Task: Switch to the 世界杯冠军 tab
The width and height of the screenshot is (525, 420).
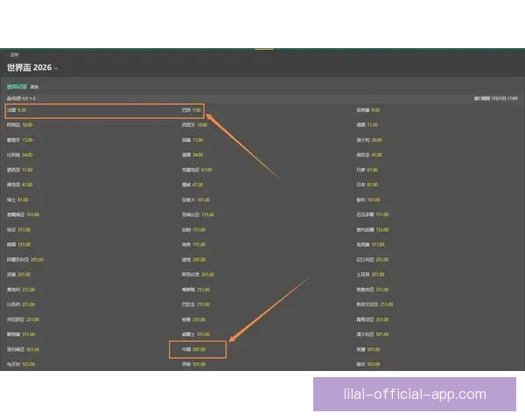Action: 17,87
